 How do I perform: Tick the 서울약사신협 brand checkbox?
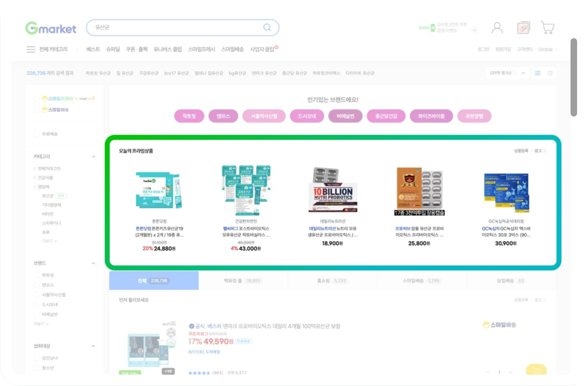click(x=36, y=295)
